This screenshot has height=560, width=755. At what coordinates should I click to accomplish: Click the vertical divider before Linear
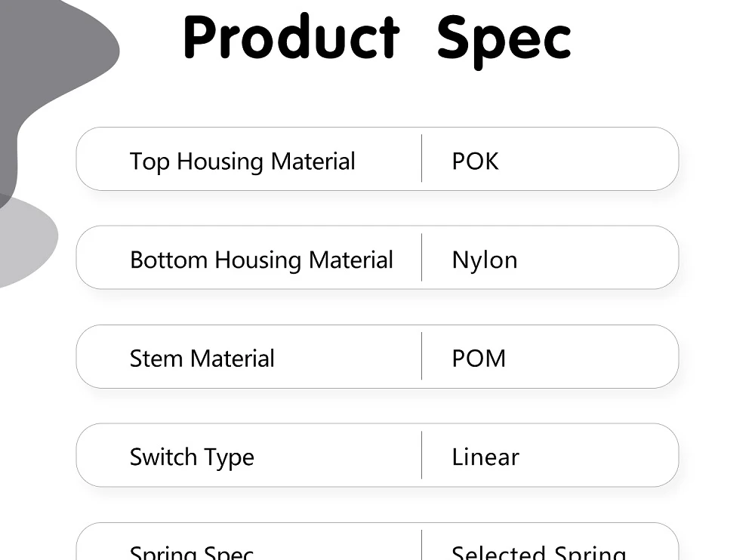click(x=421, y=455)
